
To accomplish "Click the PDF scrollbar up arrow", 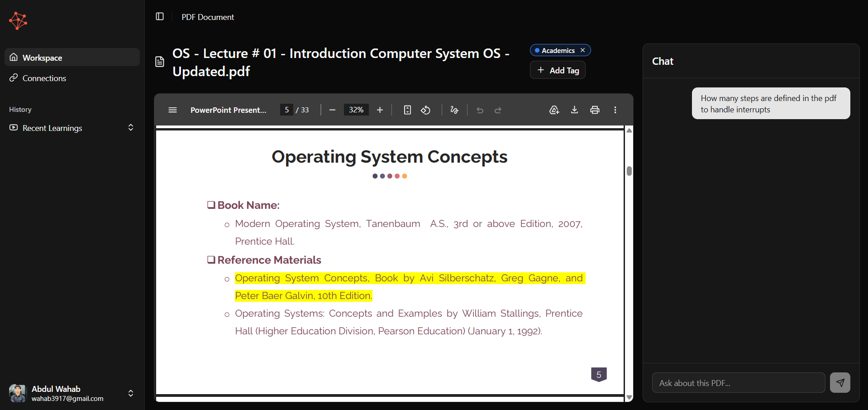I will (x=629, y=130).
